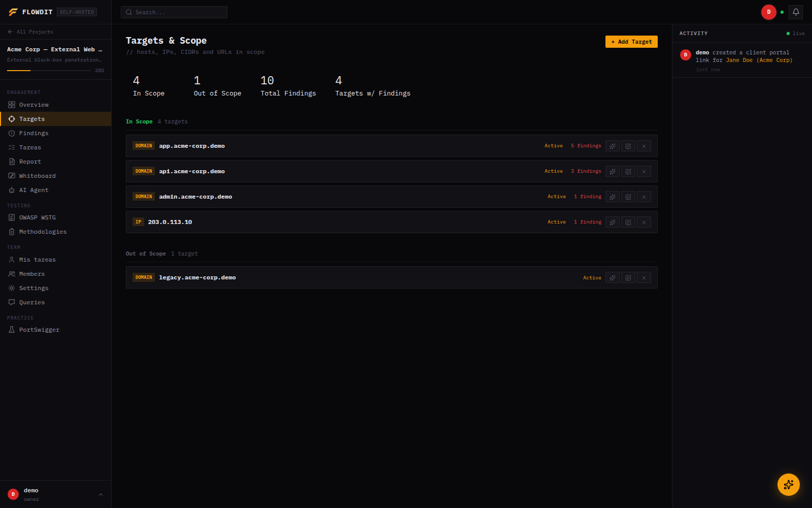Edit the 203.0.113.10 IP target
The image size is (812, 508).
tap(628, 222)
